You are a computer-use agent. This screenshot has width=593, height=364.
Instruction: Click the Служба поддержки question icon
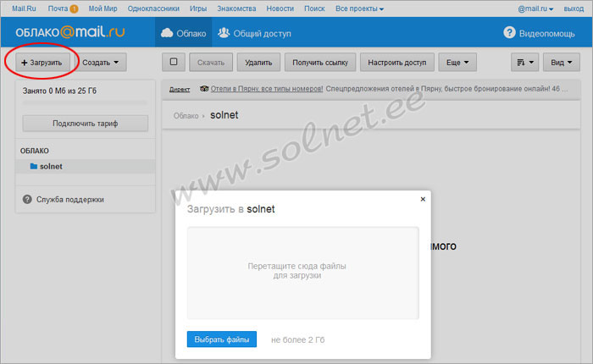coord(26,200)
